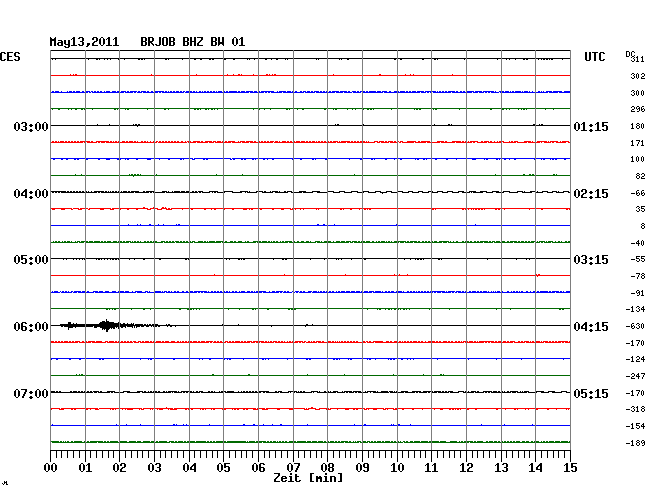650x494 pixels.
Task: Click the DC offset value 100
Action: 638,159
